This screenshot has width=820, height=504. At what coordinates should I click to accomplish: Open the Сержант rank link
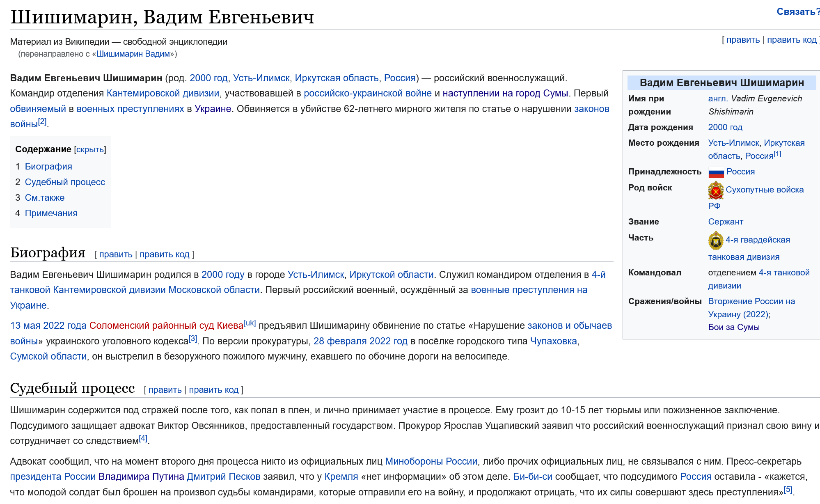pos(725,222)
